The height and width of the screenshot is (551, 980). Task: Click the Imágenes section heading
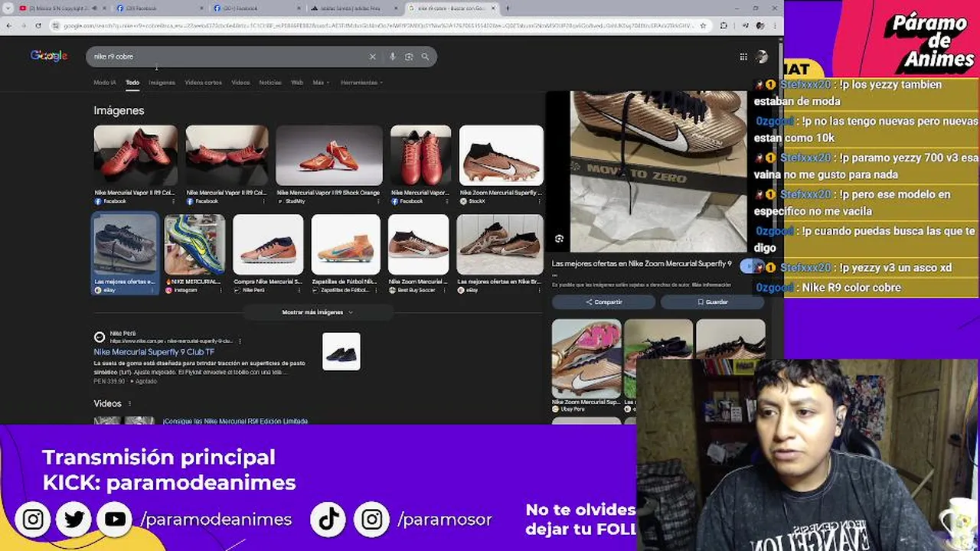[x=119, y=111]
